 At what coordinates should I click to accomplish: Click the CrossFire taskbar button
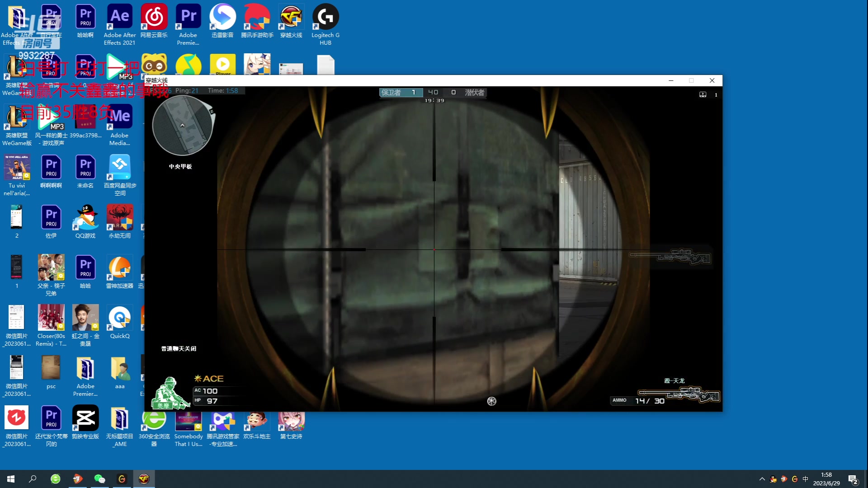coord(144,479)
